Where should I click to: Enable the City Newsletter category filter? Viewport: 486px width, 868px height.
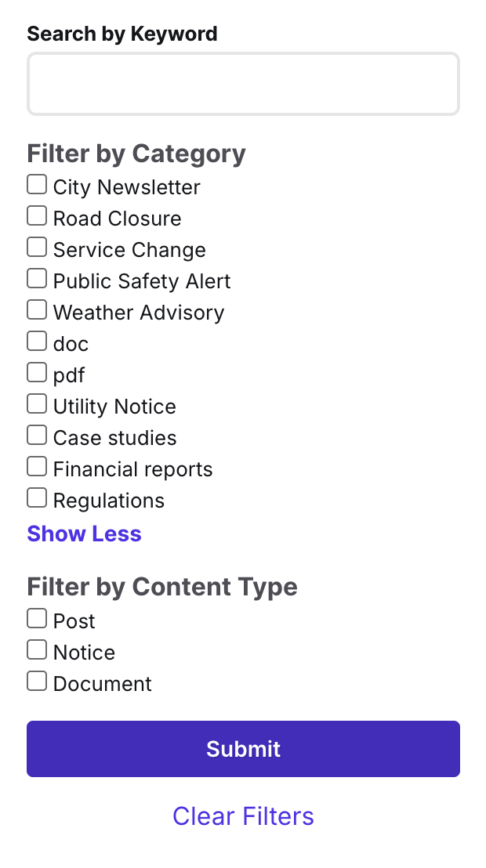point(37,184)
